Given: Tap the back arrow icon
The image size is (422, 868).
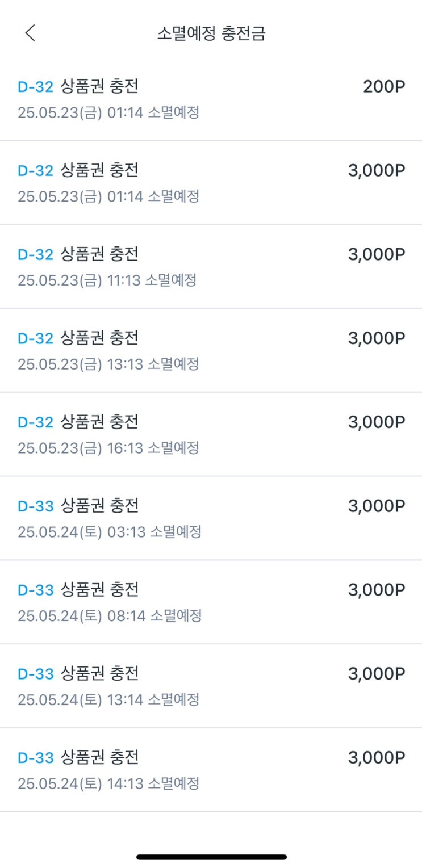Looking at the screenshot, I should 30,33.
